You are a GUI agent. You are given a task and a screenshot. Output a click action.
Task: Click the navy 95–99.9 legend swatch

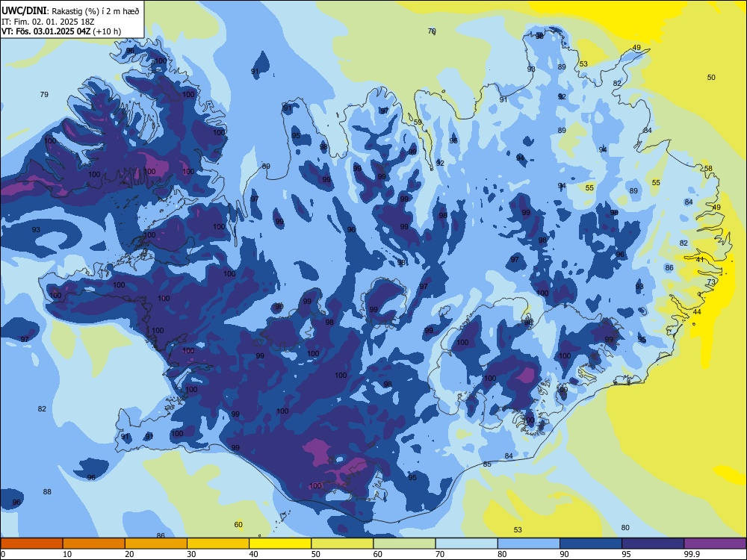(x=653, y=544)
